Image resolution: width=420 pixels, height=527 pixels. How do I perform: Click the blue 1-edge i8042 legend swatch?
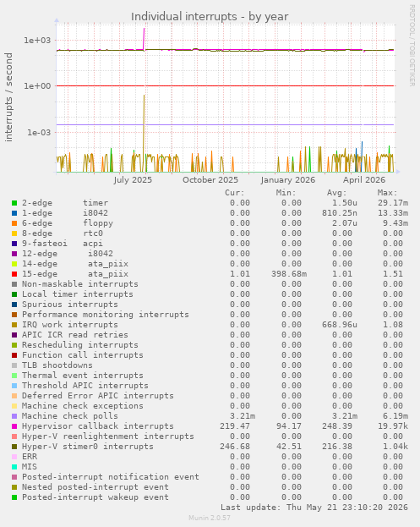pos(14,213)
